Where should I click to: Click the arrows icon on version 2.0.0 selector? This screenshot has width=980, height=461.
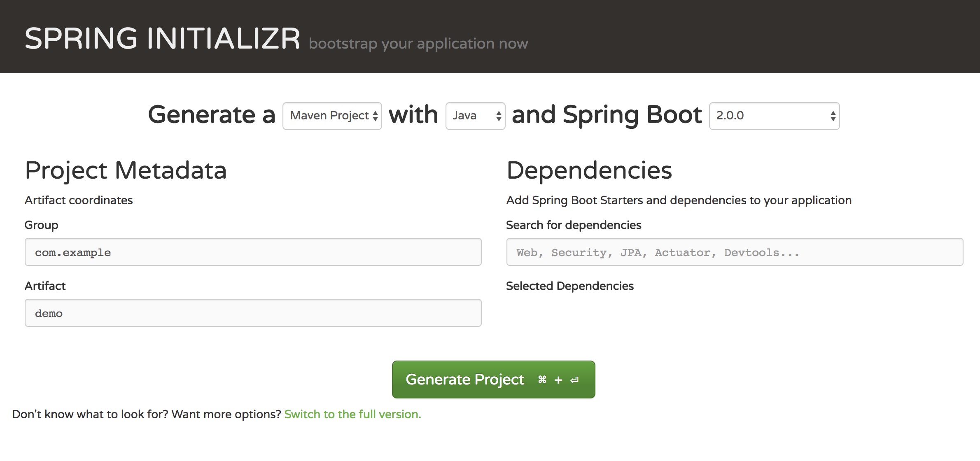pos(833,116)
